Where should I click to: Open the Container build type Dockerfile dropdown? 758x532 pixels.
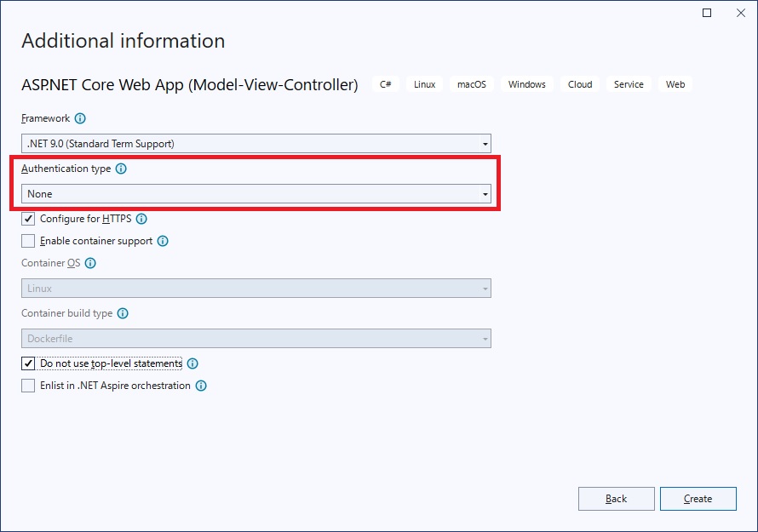(x=256, y=338)
